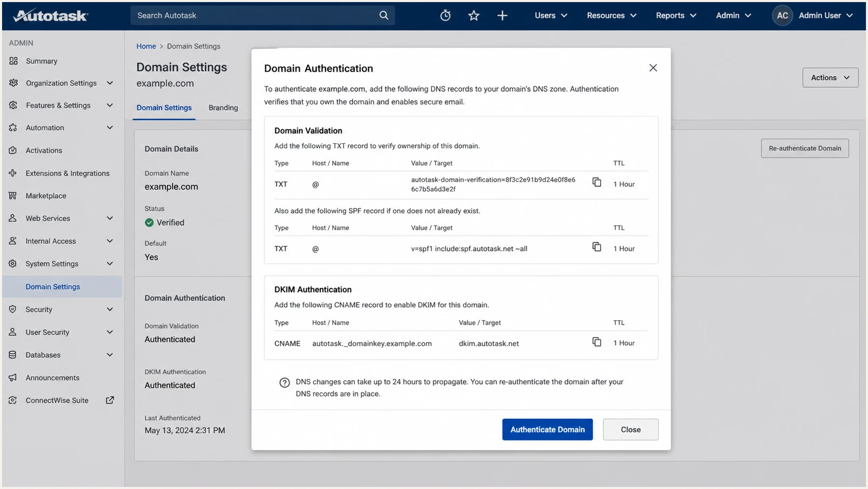Click the Automation sidebar icon
Viewport: 868px width, 489px height.
13,127
